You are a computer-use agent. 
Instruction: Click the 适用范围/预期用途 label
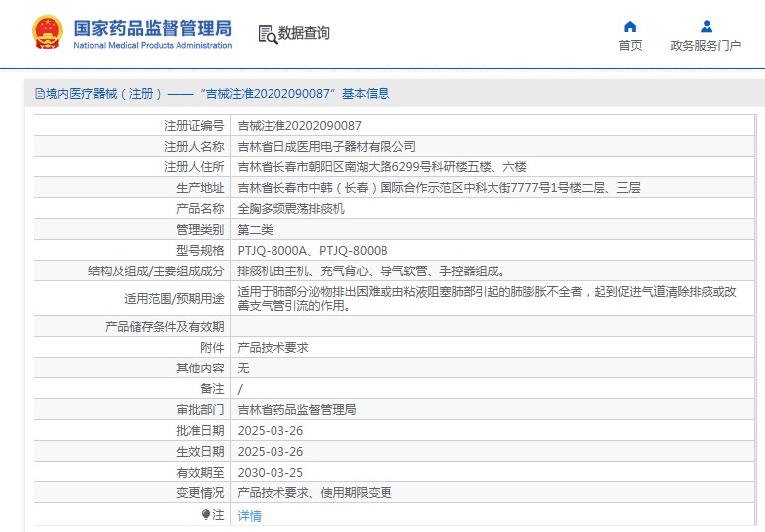pyautogui.click(x=174, y=299)
